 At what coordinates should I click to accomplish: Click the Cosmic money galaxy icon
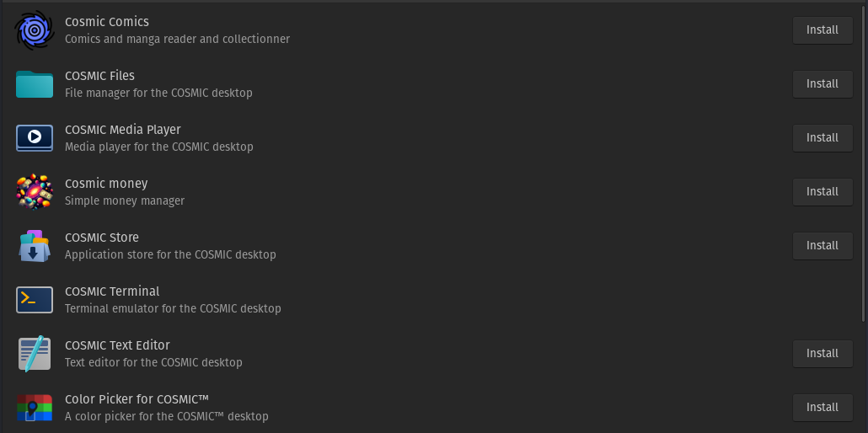35,191
